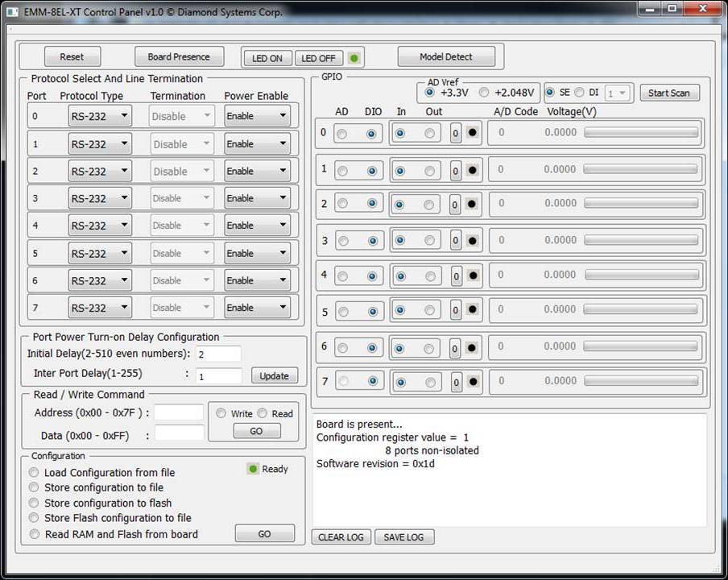Click the black indicator for GPIO 5
Viewport: 728px width, 580px height.
[472, 309]
